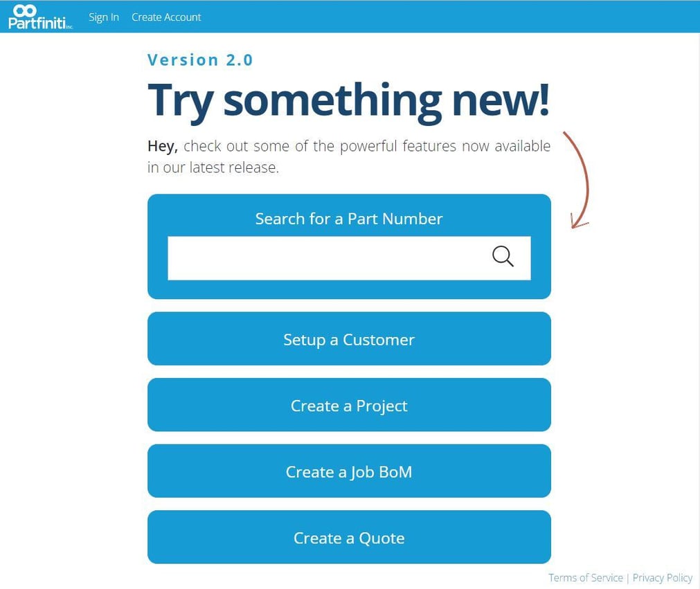Click the "Try something new!" heading
The image size is (700, 589).
pyautogui.click(x=349, y=101)
